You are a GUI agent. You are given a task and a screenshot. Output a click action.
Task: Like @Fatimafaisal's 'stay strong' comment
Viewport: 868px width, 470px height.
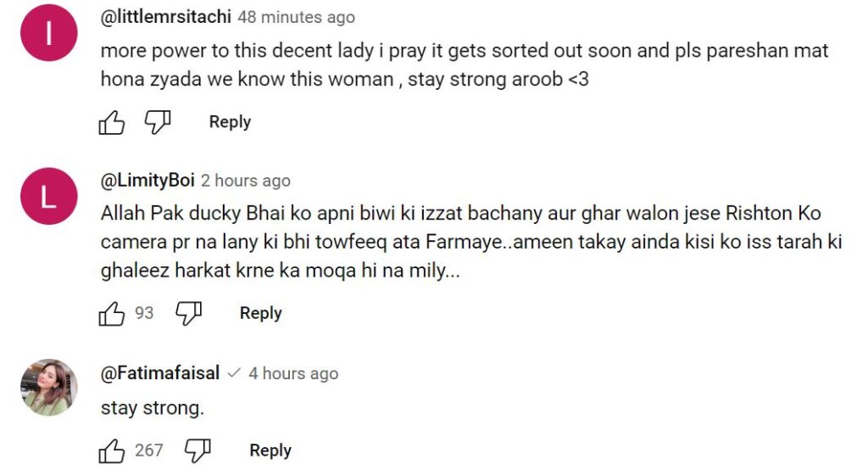(112, 450)
